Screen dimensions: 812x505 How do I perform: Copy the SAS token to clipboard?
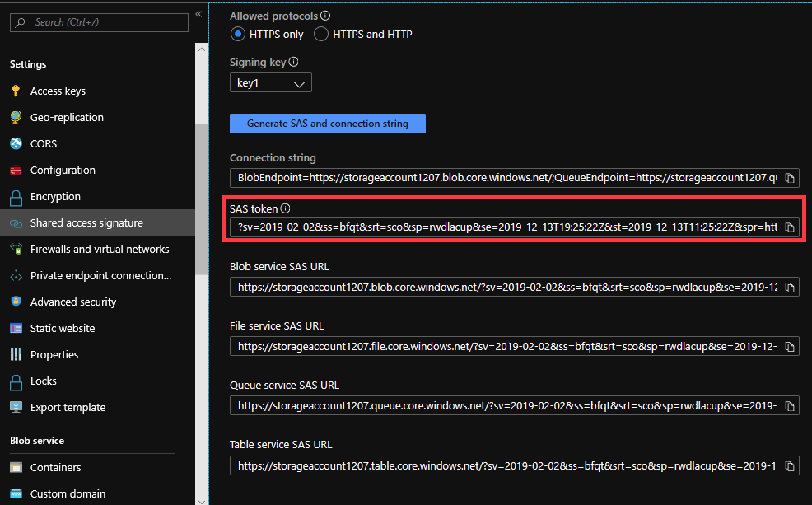(789, 227)
